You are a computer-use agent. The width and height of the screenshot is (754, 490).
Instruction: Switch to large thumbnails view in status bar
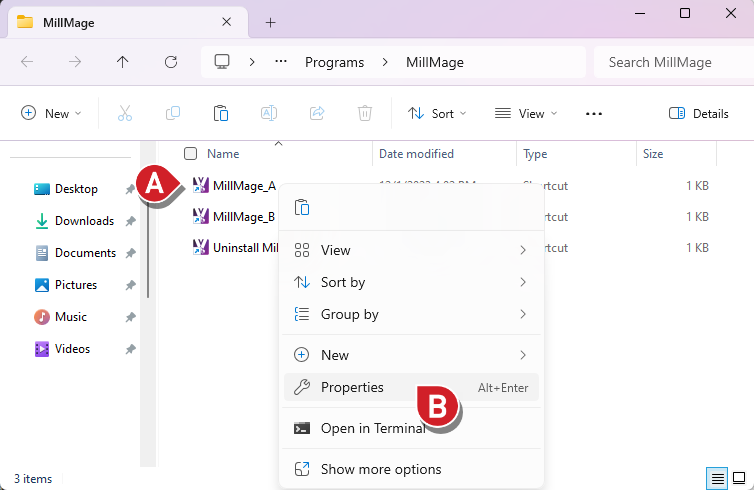click(x=739, y=479)
